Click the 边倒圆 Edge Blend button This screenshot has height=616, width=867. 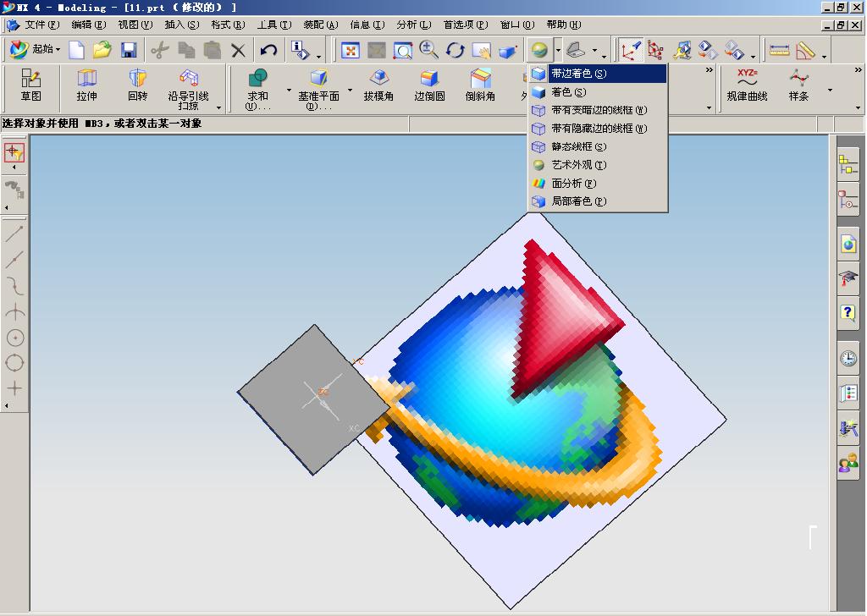pyautogui.click(x=429, y=85)
